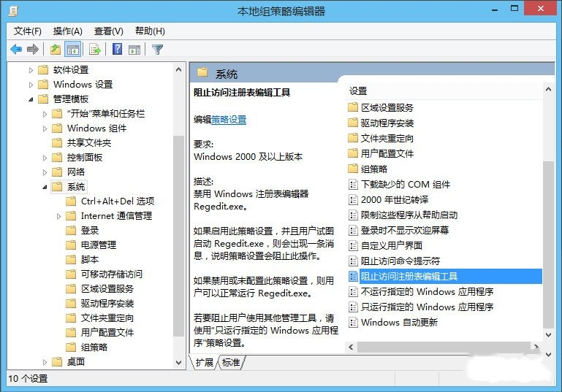Click the folder icon beside 组策略 in the settings list
The height and width of the screenshot is (392, 562).
click(353, 169)
